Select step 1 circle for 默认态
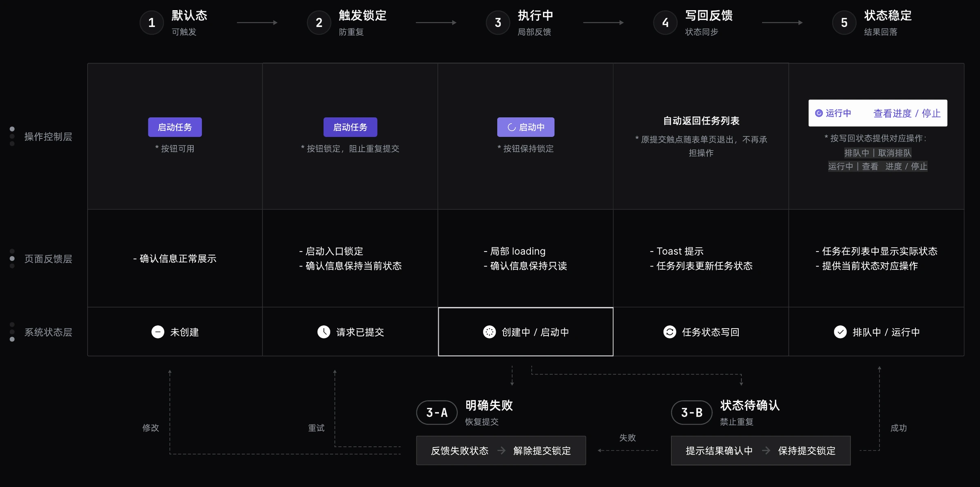This screenshot has height=487, width=980. coord(152,22)
